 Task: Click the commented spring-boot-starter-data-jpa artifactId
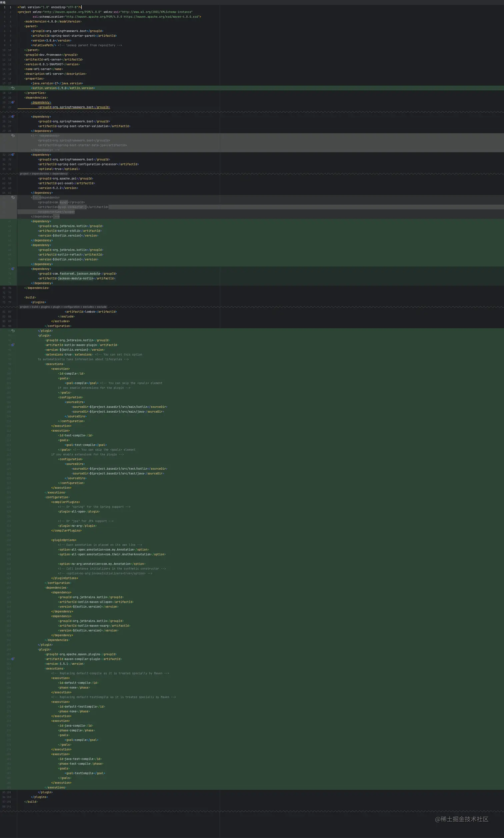coord(82,145)
